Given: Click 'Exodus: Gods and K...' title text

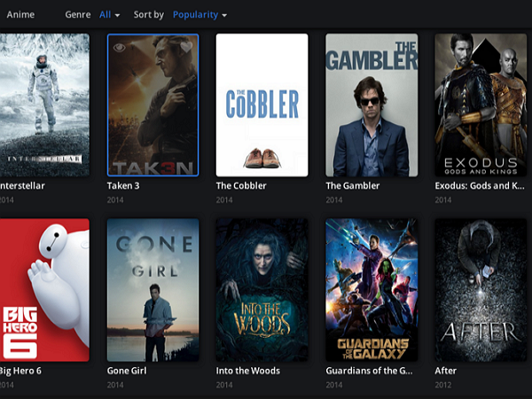Looking at the screenshot, I should [480, 185].
